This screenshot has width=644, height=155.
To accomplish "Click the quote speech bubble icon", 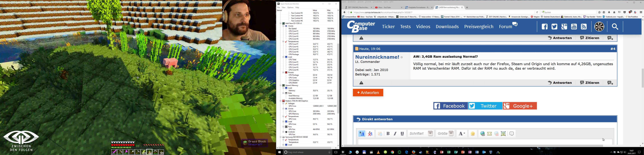I will coord(512,134).
